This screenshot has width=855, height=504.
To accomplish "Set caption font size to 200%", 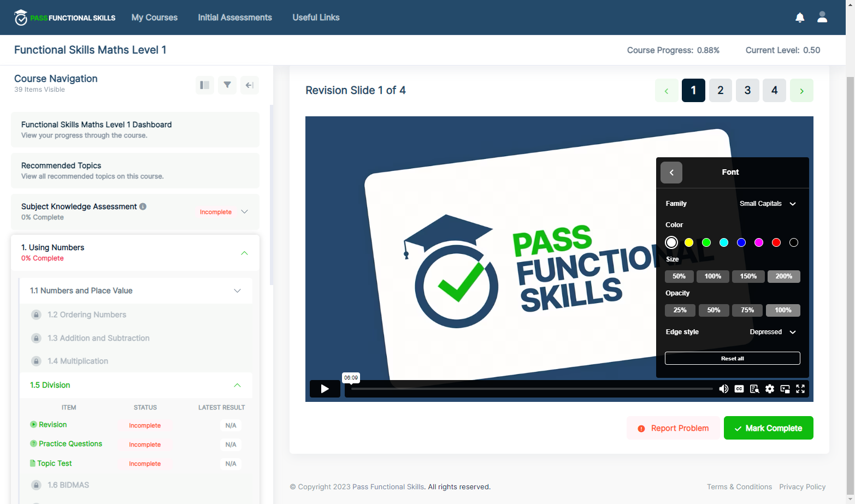I will [784, 276].
